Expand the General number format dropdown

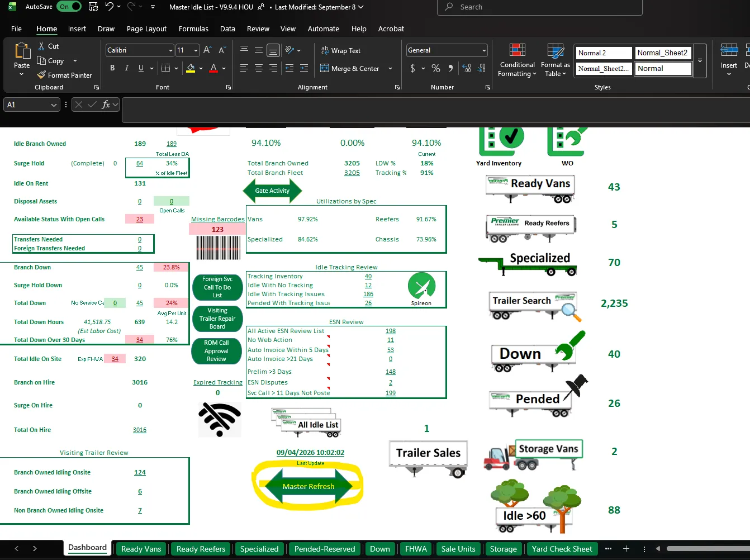pyautogui.click(x=484, y=50)
